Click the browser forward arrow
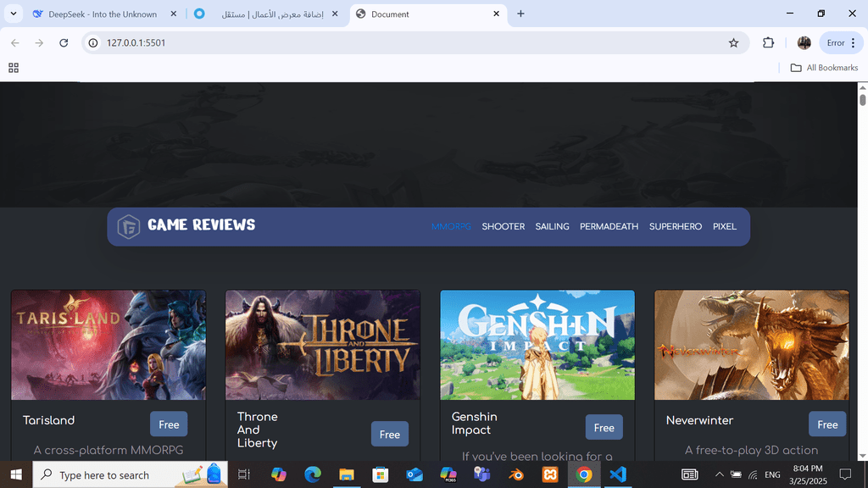Screen dimensions: 868x488 [39, 42]
